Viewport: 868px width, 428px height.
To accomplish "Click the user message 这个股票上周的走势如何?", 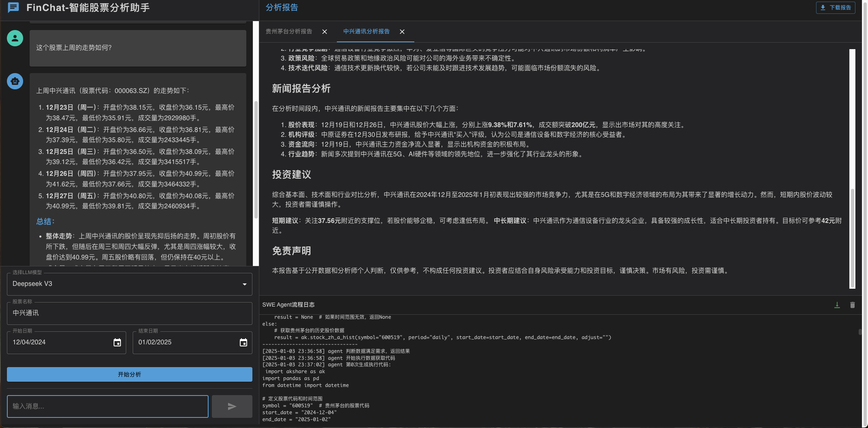I will tap(74, 48).
